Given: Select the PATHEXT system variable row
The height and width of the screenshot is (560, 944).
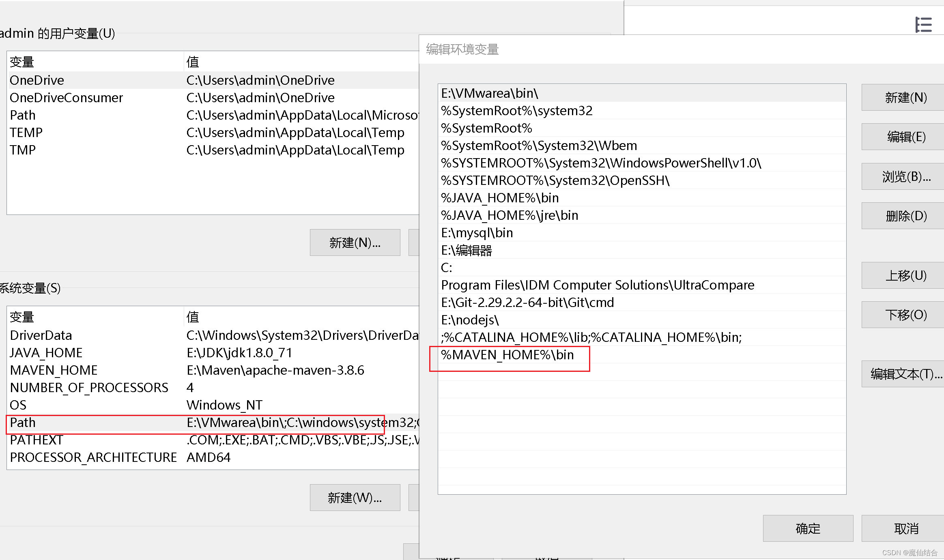Looking at the screenshot, I should pos(213,440).
